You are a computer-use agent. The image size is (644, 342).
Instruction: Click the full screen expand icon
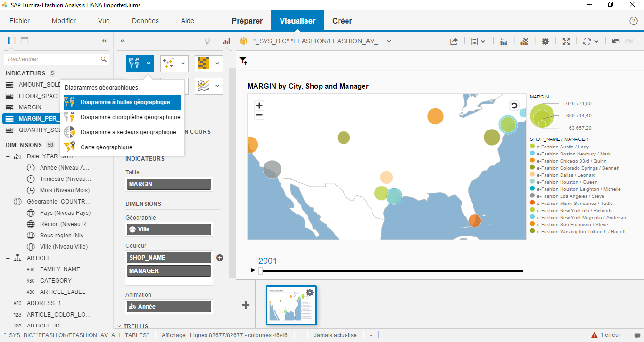point(566,41)
